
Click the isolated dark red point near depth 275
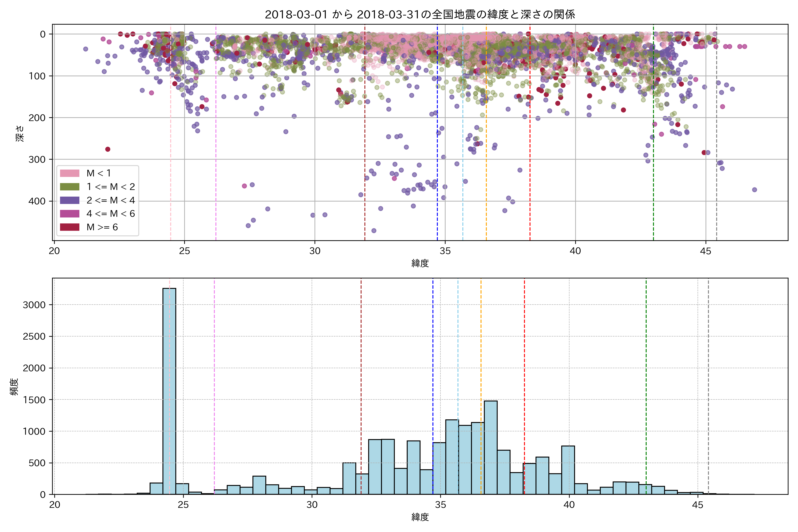tap(108, 149)
